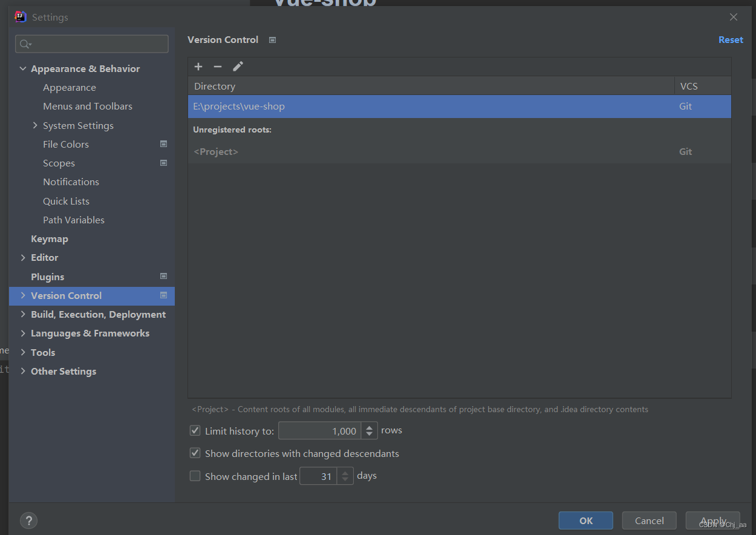756x535 pixels.
Task: Remove the selected directory mapping
Action: click(218, 67)
